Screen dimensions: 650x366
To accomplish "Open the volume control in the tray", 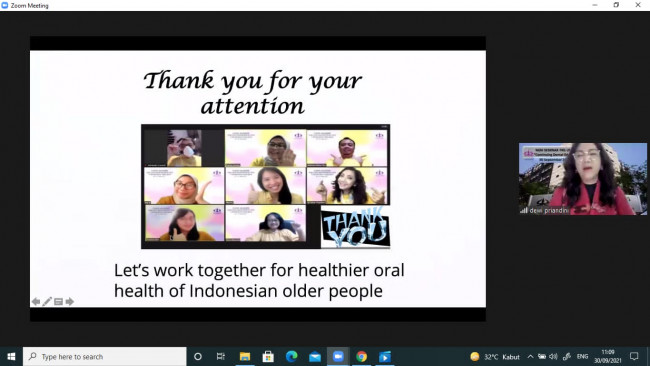I will click(x=553, y=356).
